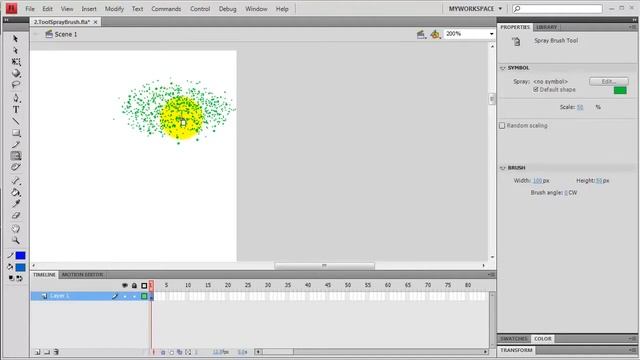Toggle show/hide all layers eye icon
The width and height of the screenshot is (640, 360).
click(124, 286)
